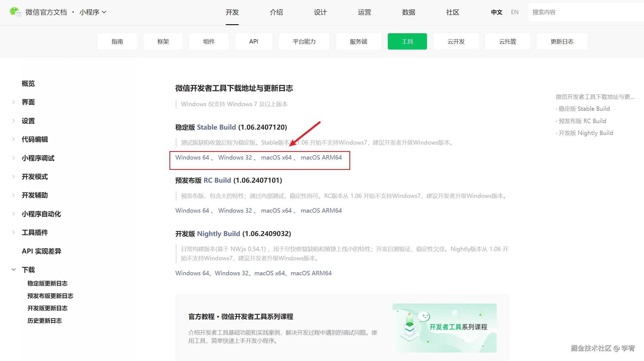Open the 开发者工具系列课程 banner image
Viewport: 644px width, 361px height.
tap(444, 328)
